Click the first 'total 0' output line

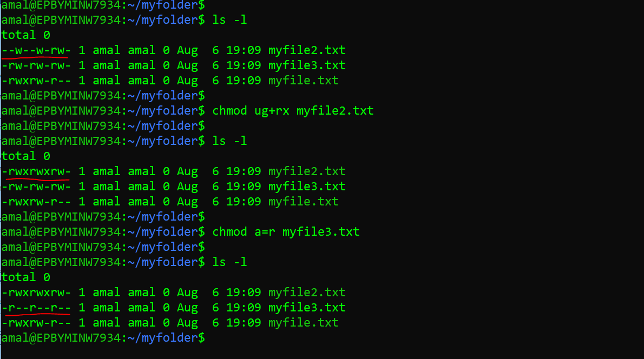[26, 35]
